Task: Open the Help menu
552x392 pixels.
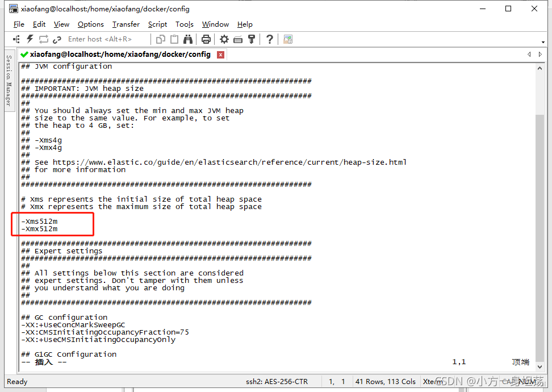Action: [x=245, y=24]
